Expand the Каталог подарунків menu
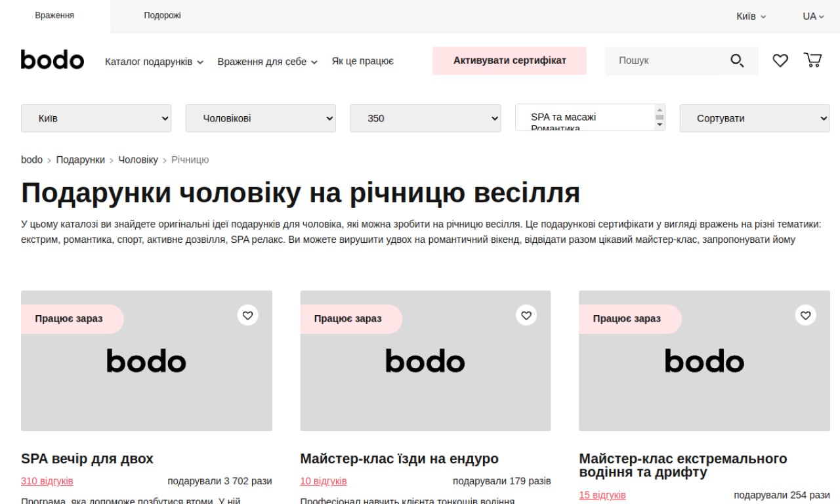Screen dimensions: 840x504 pos(154,62)
